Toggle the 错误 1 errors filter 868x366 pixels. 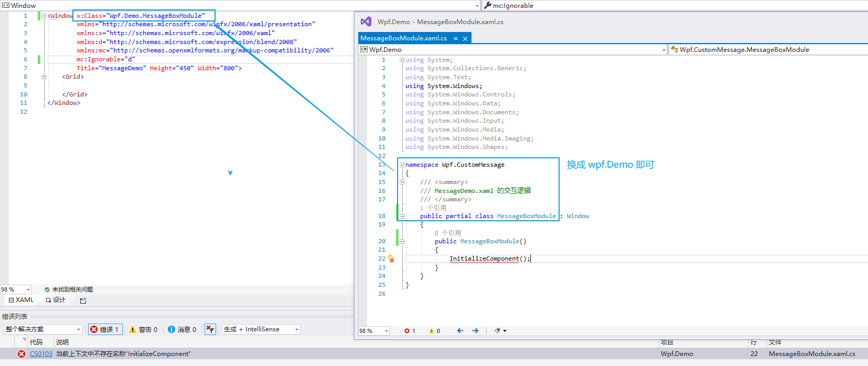105,329
